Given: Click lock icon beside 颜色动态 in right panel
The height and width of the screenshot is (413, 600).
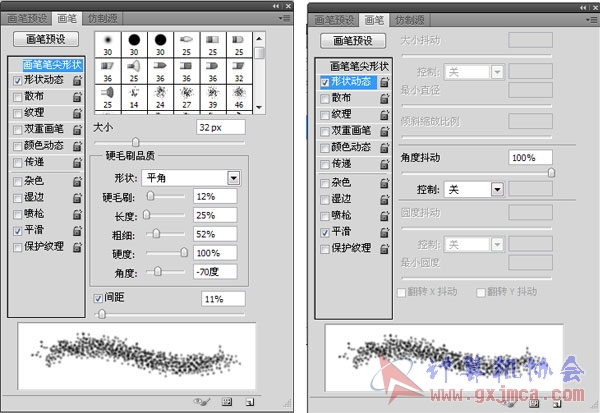Looking at the screenshot, I should click(385, 148).
